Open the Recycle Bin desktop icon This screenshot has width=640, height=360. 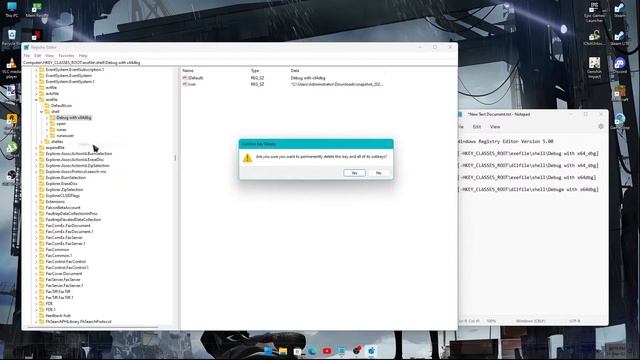point(11,38)
